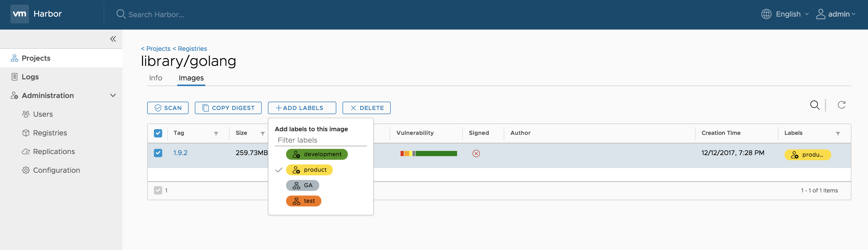The image size is (868, 250).
Task: Click the Vulnerability column header
Action: (415, 133)
